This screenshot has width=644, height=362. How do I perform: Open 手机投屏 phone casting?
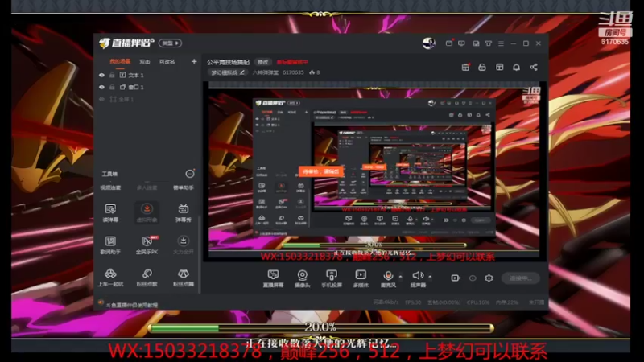point(332,278)
